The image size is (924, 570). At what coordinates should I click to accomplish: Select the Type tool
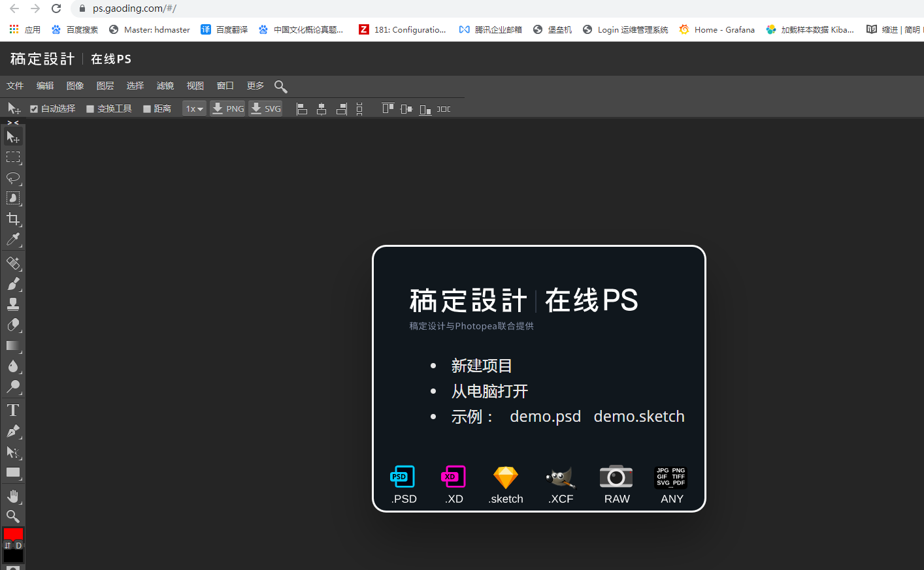coord(13,409)
